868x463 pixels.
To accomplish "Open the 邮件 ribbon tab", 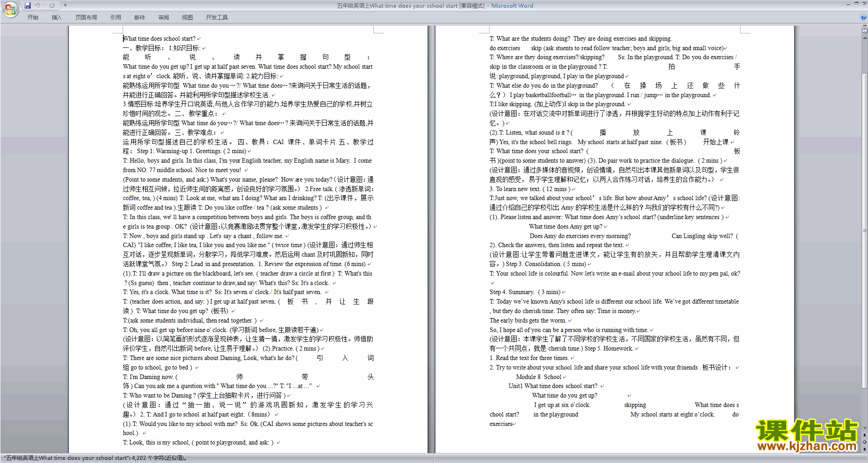I will 140,18.
